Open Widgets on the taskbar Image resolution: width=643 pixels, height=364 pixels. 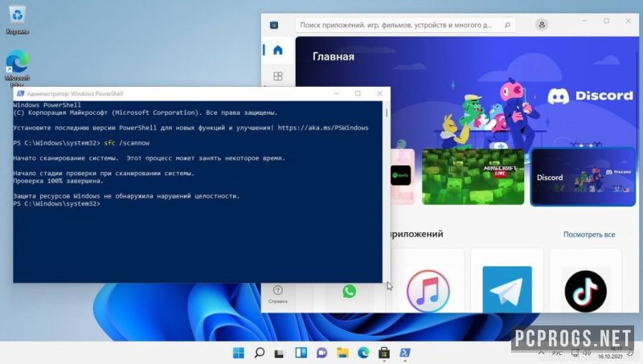point(301,353)
